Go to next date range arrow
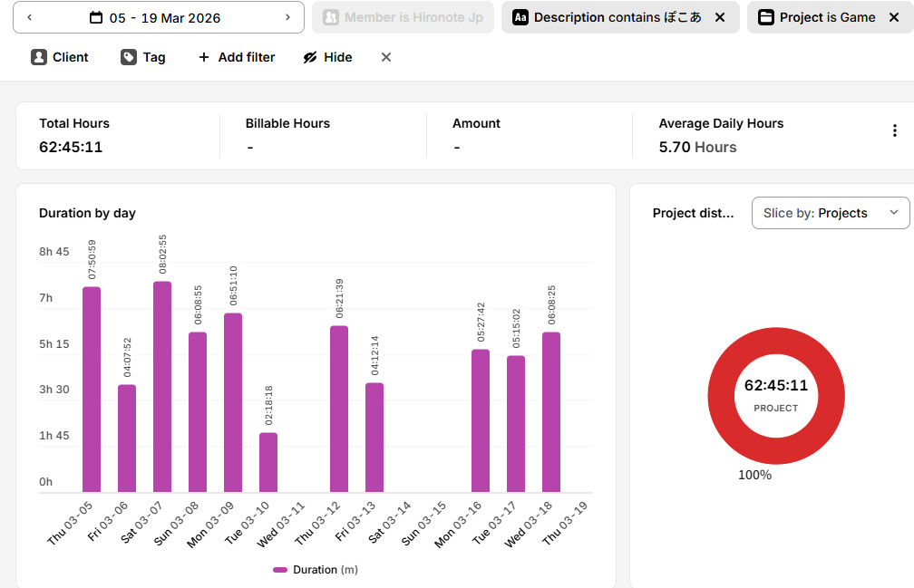This screenshot has height=588, width=914. [287, 17]
